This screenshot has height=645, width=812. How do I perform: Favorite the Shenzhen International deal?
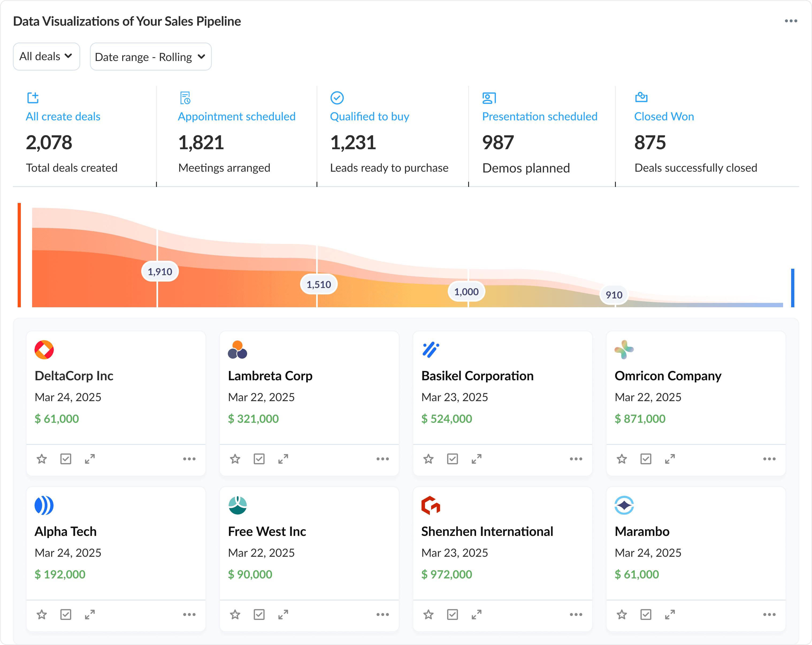428,614
